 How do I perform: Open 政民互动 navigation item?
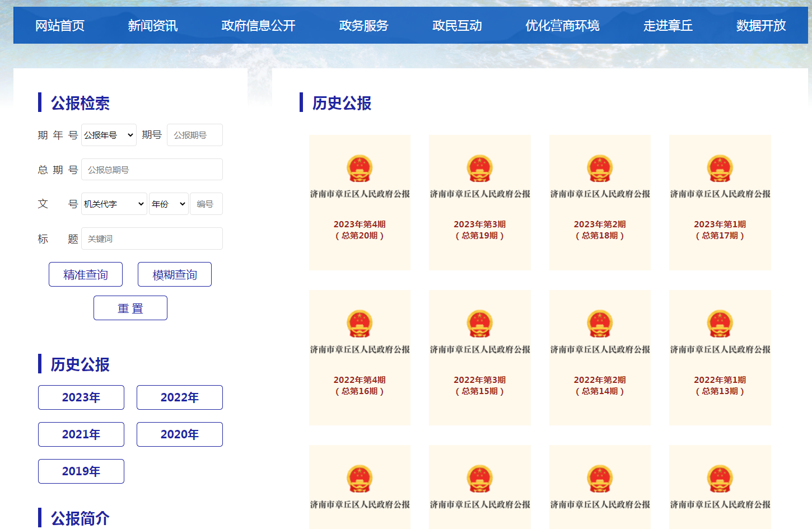(x=457, y=26)
